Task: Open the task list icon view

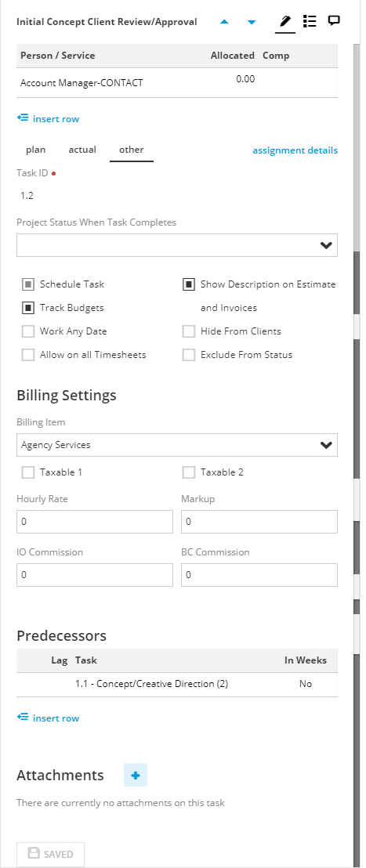Action: pyautogui.click(x=310, y=22)
